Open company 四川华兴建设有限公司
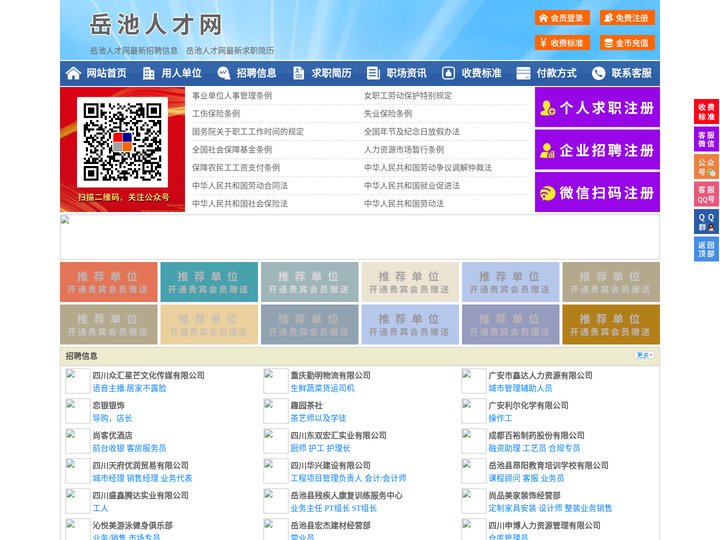This screenshot has height=540, width=720. [330, 465]
